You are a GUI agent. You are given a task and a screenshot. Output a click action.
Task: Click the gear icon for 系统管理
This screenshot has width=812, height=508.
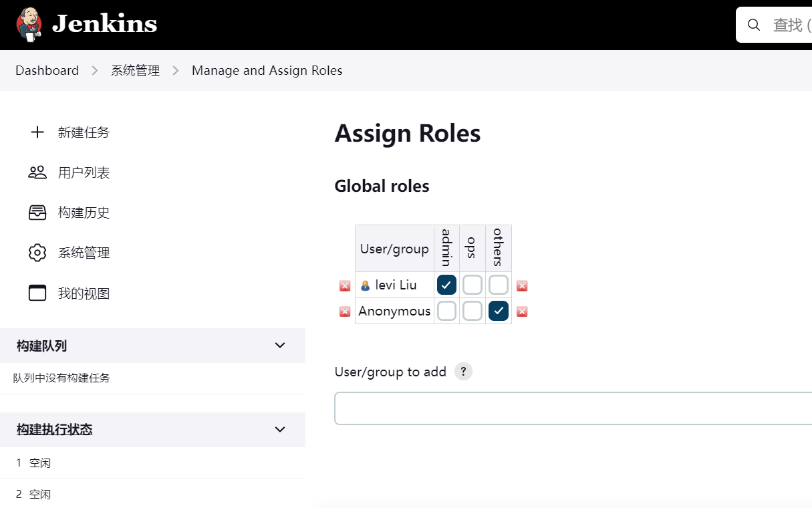click(37, 253)
